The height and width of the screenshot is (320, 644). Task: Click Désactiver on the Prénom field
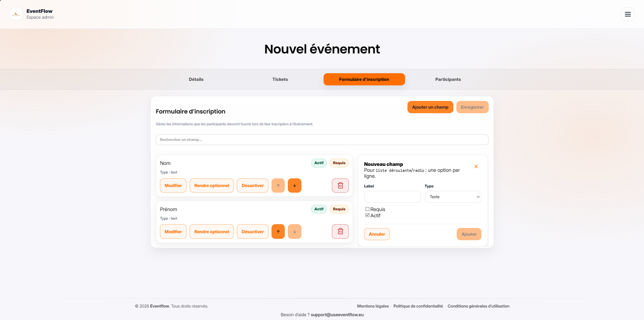[x=252, y=231]
